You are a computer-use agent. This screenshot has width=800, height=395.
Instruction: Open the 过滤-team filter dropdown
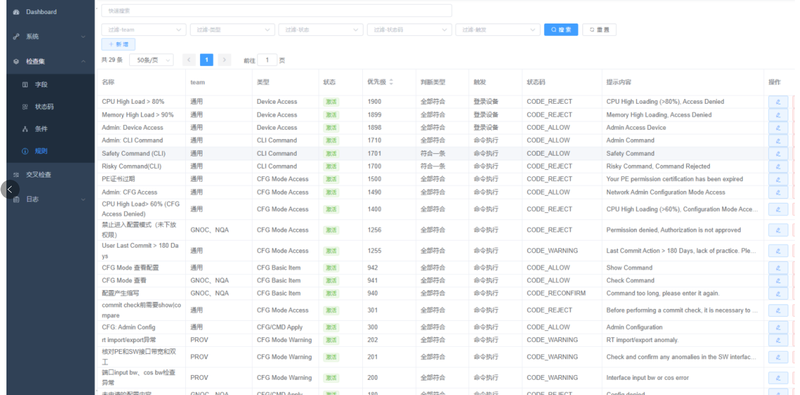(x=143, y=30)
